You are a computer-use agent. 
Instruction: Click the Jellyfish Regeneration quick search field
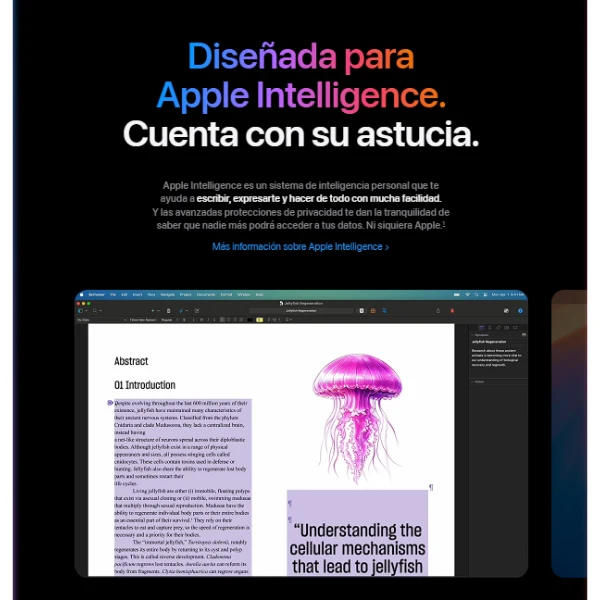(x=301, y=311)
